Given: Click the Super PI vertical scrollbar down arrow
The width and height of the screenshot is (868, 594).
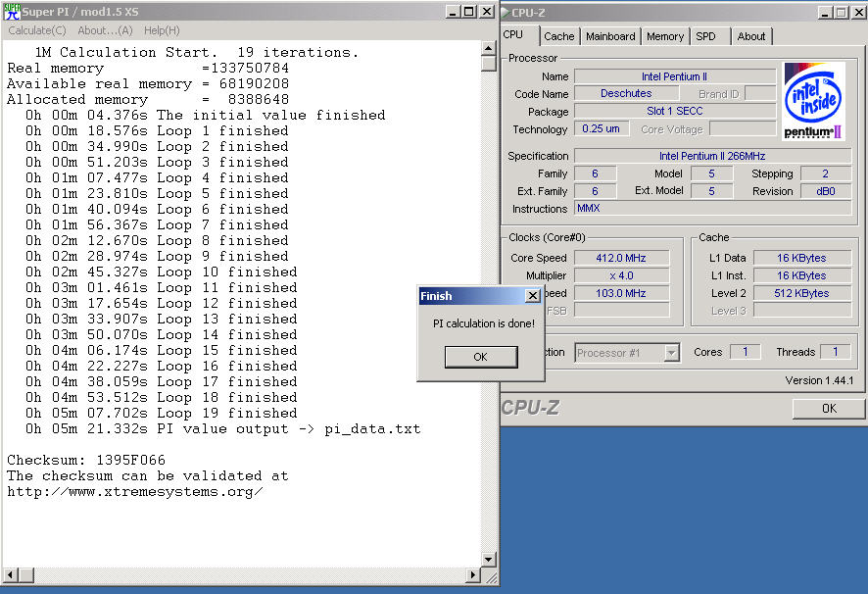Looking at the screenshot, I should 488,560.
